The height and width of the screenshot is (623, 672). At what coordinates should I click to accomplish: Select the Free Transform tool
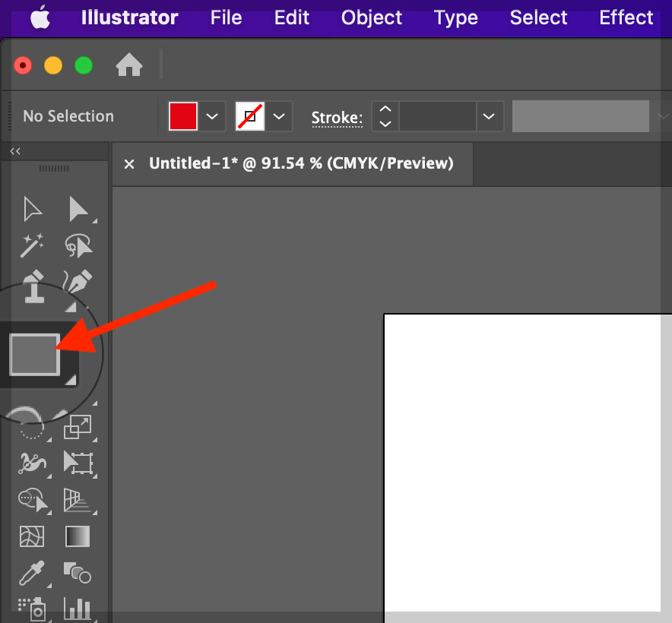point(78,463)
